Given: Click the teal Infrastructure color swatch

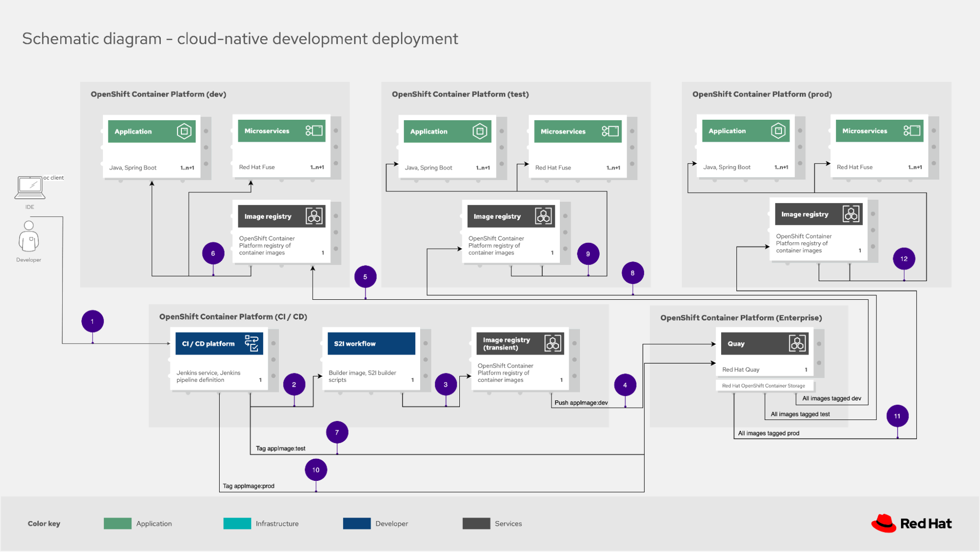Looking at the screenshot, I should 237,524.
